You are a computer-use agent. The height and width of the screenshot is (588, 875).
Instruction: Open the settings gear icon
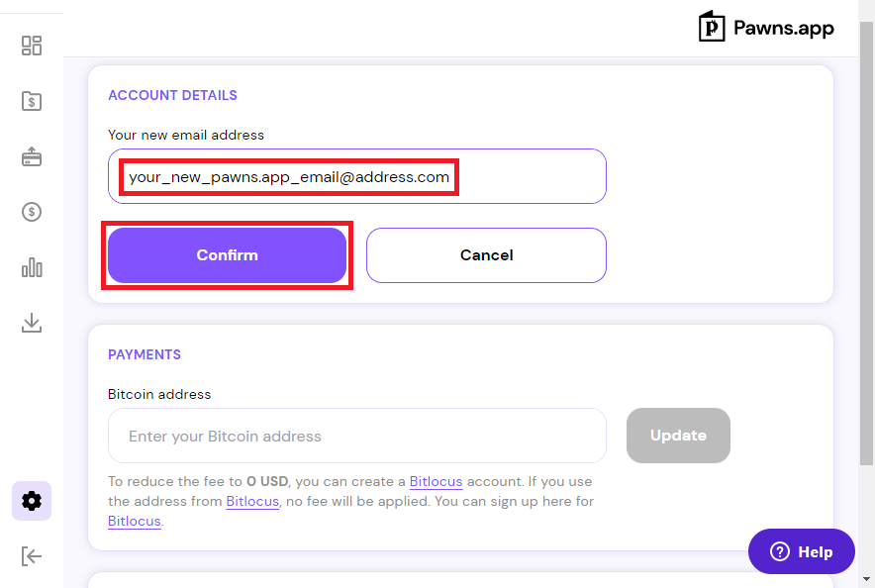click(x=32, y=501)
